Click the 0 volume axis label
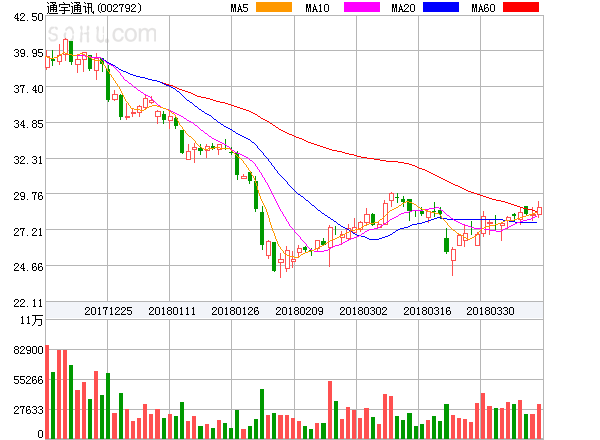Image resolution: width=600 pixels, height=440 pixels. click(x=40, y=434)
